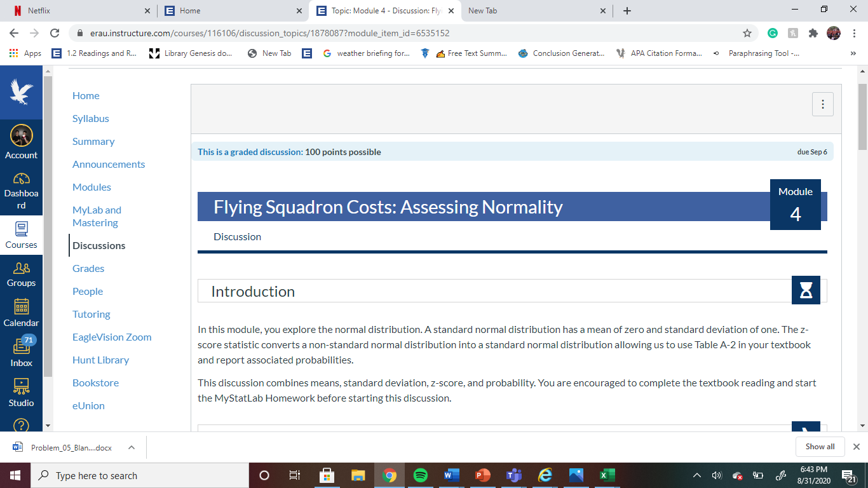868x488 pixels.
Task: Toggle the bookmark star in the address bar
Action: (x=749, y=32)
